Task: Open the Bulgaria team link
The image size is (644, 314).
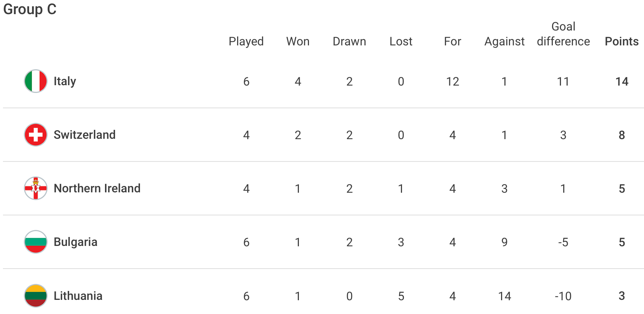Action: tap(76, 242)
